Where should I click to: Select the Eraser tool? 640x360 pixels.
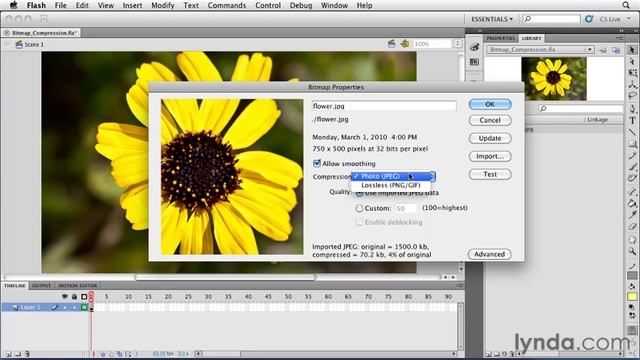pyautogui.click(x=632, y=226)
